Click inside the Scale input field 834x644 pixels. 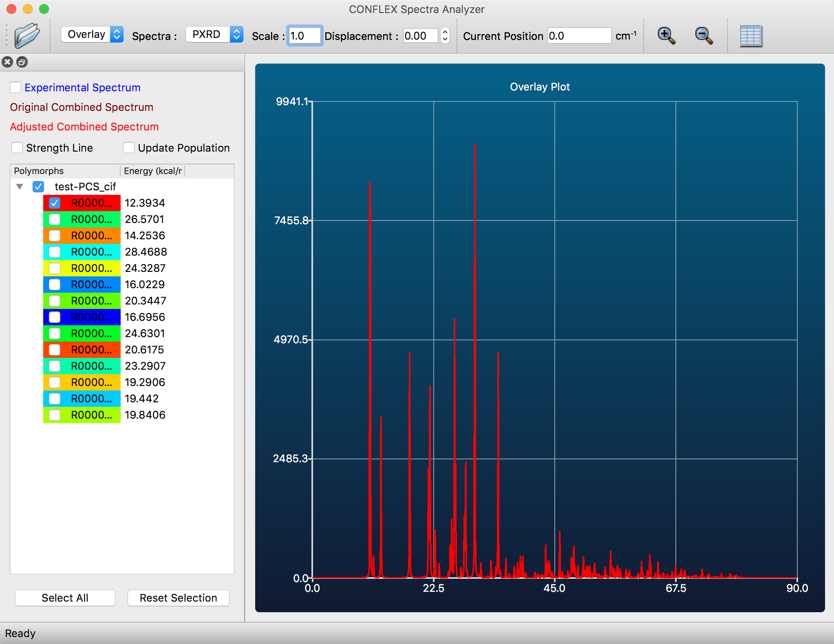304,36
